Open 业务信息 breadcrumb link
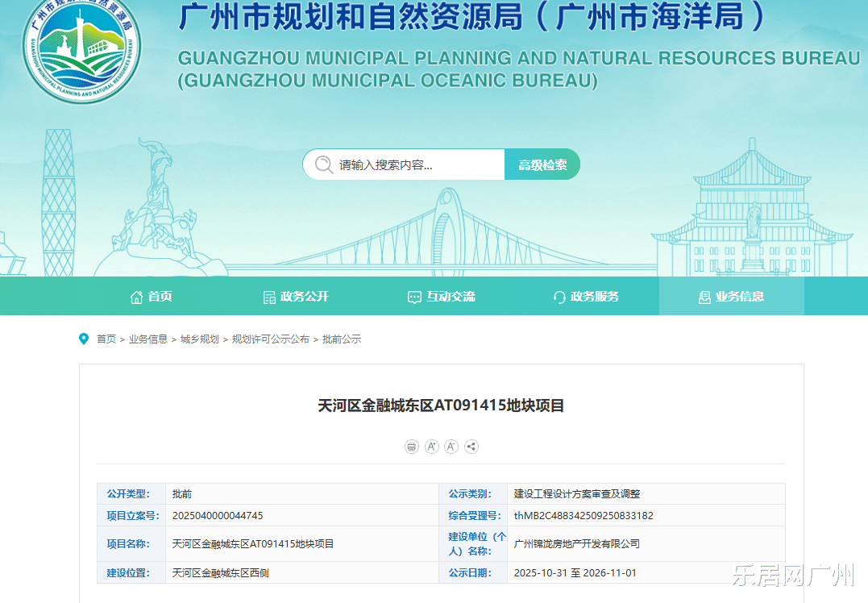Image resolution: width=868 pixels, height=603 pixels. (148, 339)
